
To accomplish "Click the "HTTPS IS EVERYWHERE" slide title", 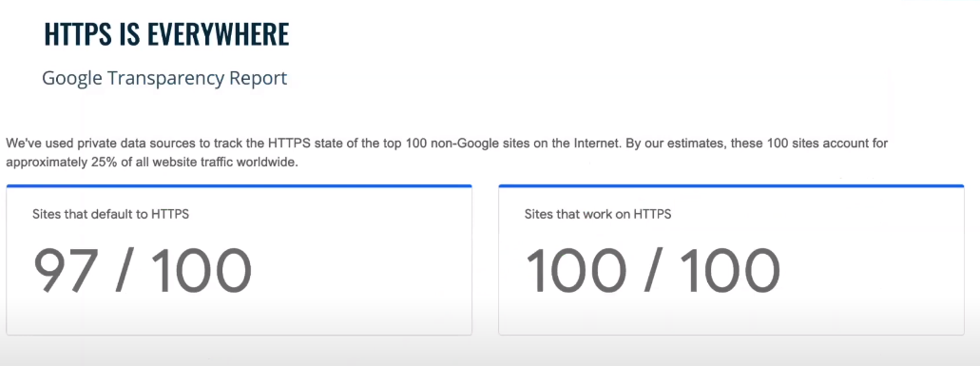I will click(166, 35).
